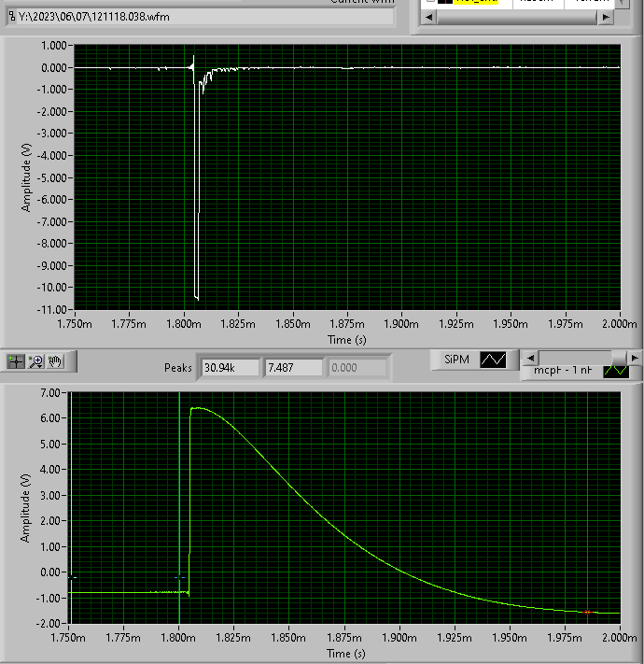Click the legend scrollbar right arrow
This screenshot has width=644, height=664.
coord(635,358)
